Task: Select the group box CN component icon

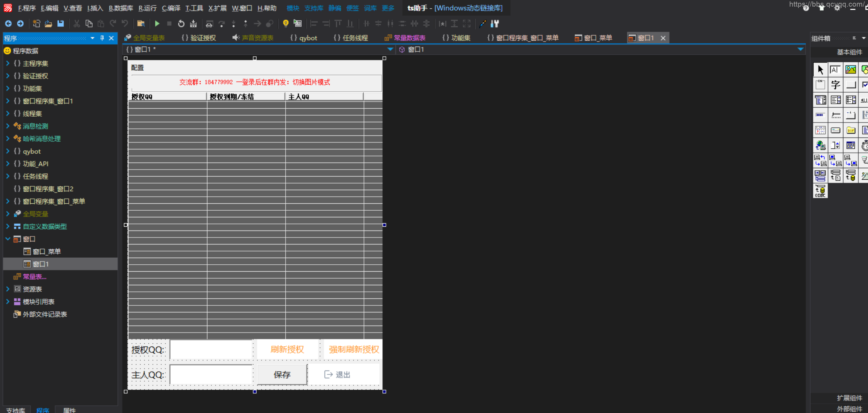Action: [x=820, y=85]
